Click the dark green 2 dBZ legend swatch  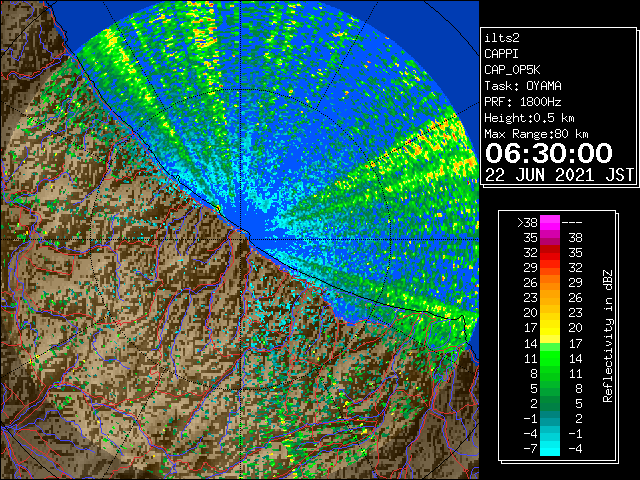point(550,403)
